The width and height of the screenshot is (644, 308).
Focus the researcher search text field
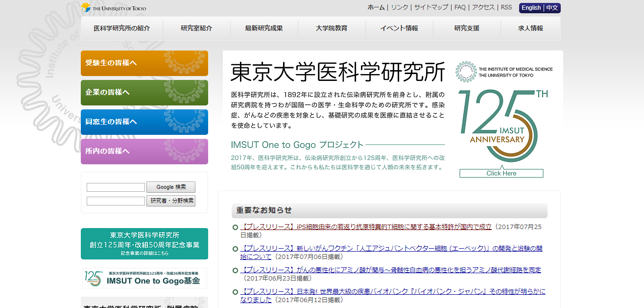click(x=116, y=201)
